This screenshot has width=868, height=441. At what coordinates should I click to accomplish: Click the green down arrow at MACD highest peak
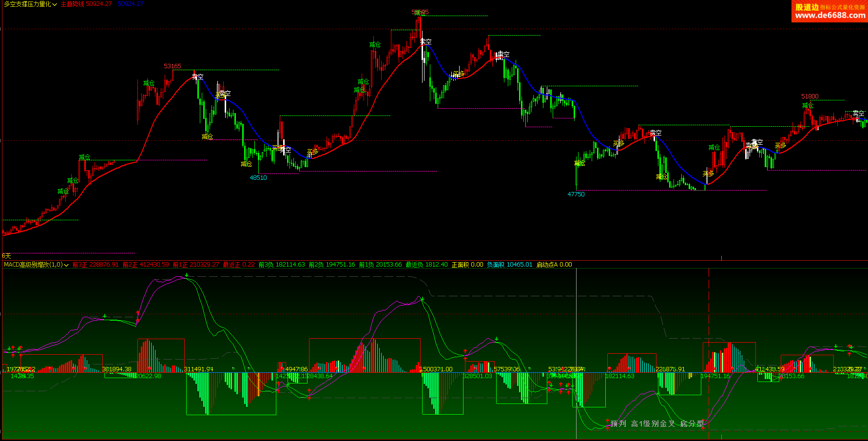(187, 275)
